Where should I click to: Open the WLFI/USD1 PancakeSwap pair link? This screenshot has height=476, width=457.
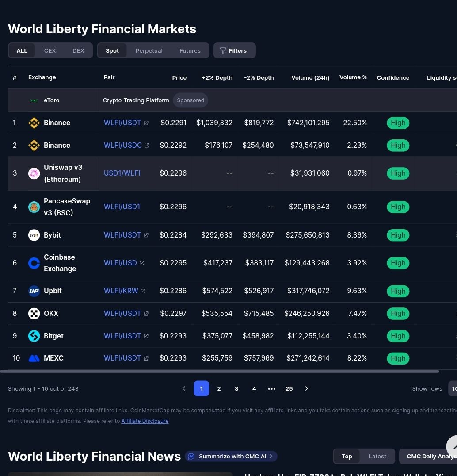click(x=122, y=207)
